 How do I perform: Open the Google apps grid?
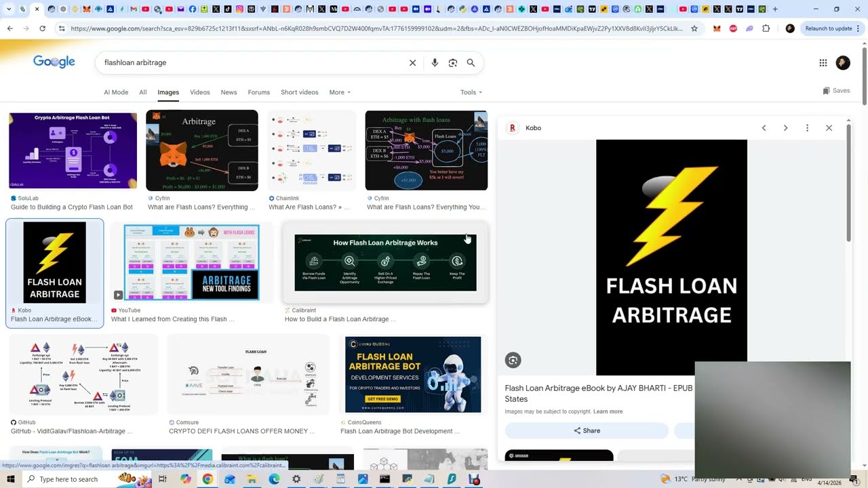pyautogui.click(x=823, y=62)
